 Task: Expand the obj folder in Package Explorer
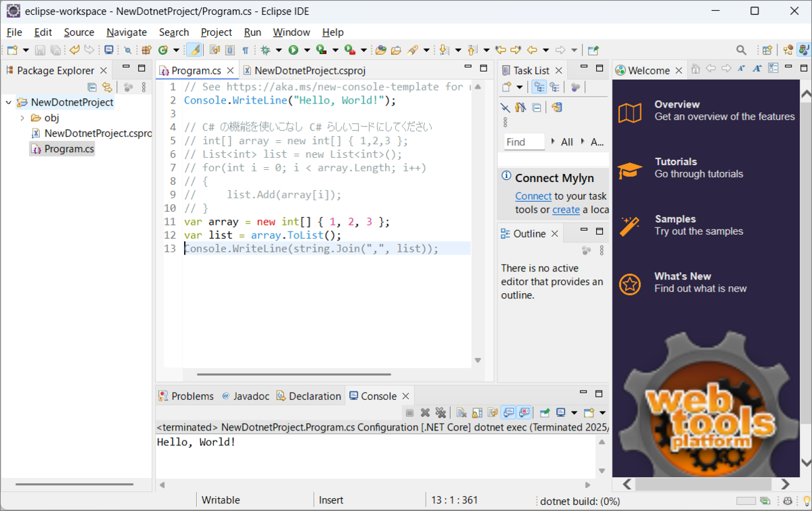click(22, 118)
